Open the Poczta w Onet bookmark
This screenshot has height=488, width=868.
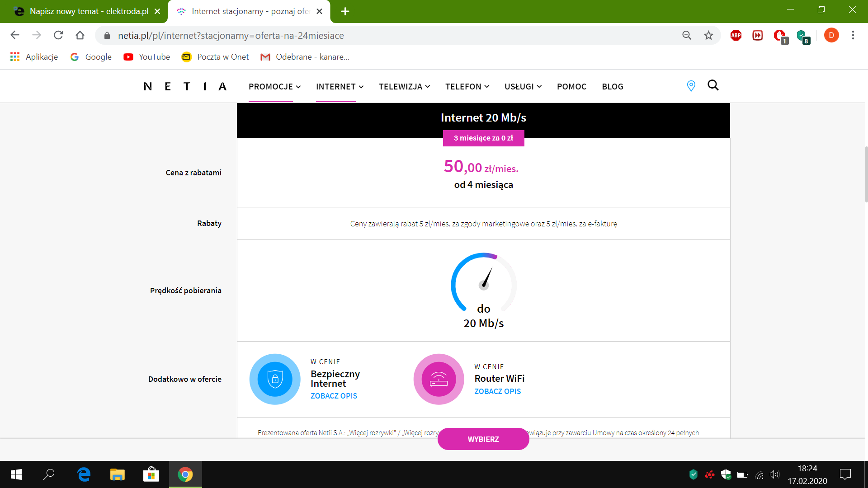click(x=215, y=57)
